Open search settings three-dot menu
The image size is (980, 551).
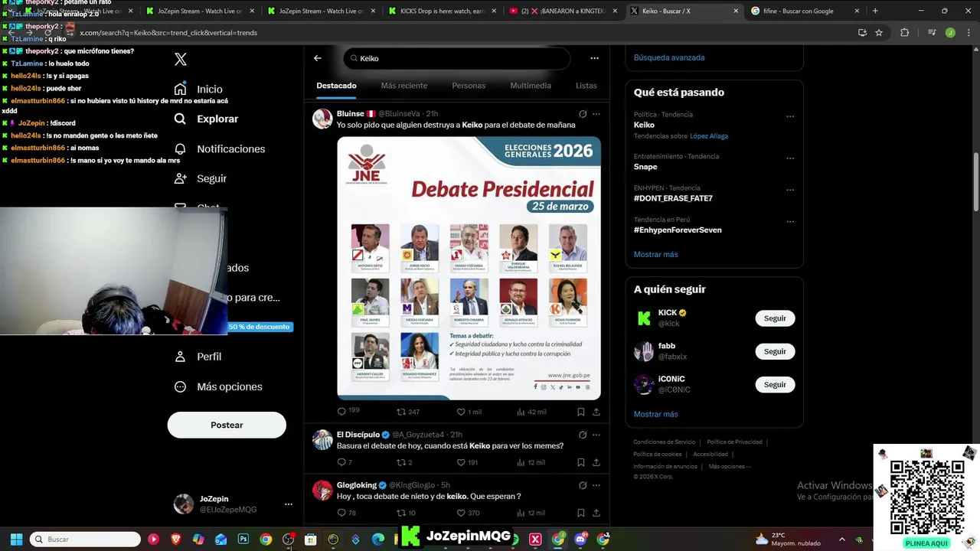click(594, 58)
